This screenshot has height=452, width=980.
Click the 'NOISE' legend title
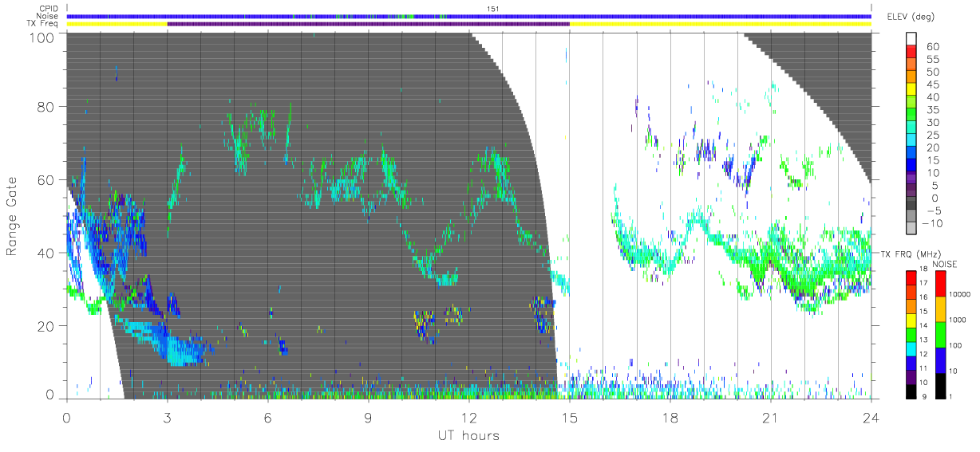pyautogui.click(x=945, y=263)
